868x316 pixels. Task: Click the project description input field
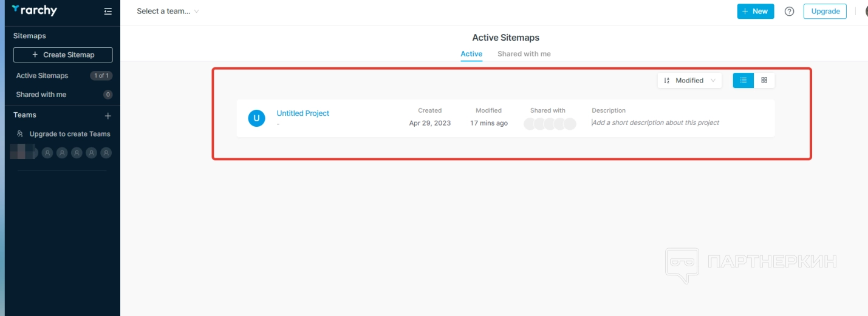tap(656, 123)
